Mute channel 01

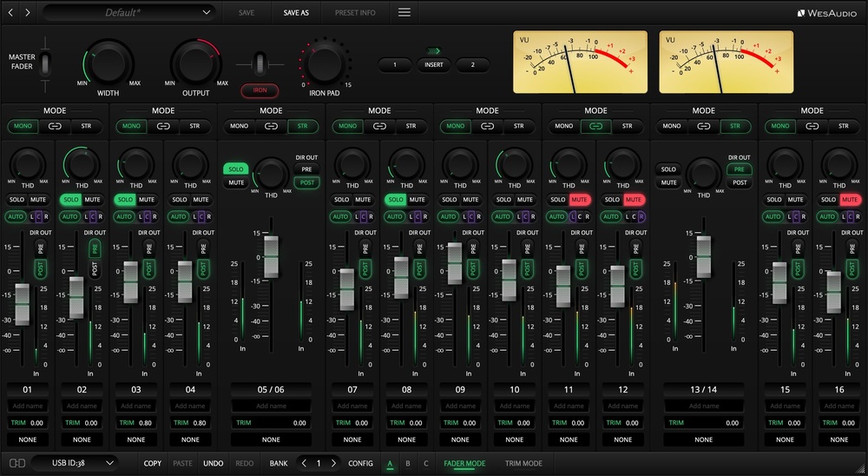pyautogui.click(x=38, y=200)
